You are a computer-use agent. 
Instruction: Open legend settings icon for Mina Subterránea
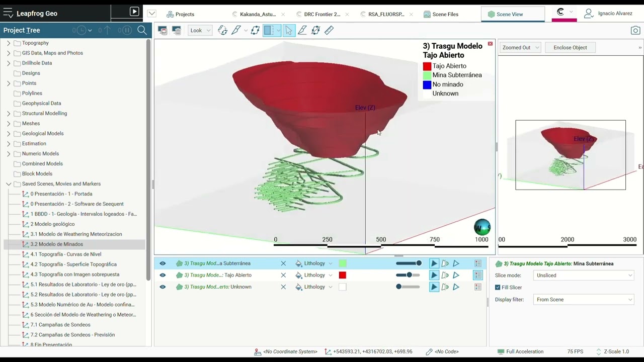pos(478,263)
